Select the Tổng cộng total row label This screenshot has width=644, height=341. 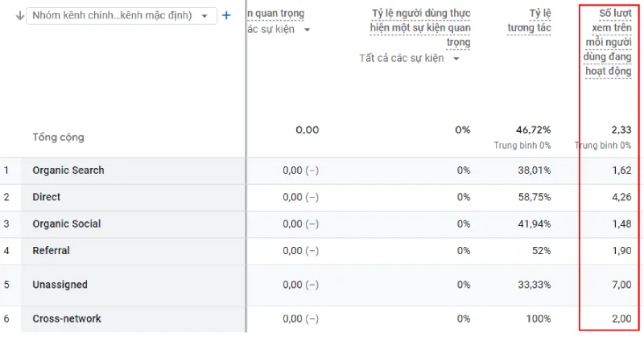coord(58,138)
